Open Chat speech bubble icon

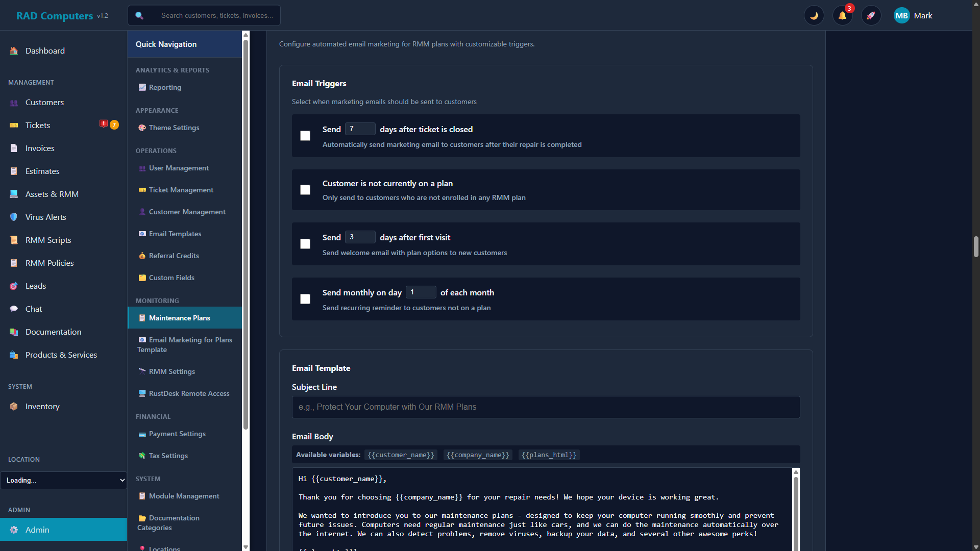pos(14,309)
